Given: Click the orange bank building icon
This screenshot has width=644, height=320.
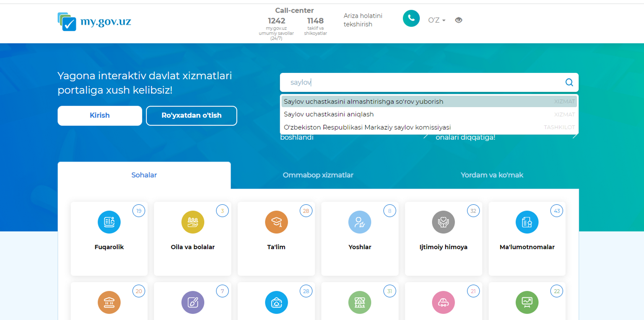Looking at the screenshot, I should tap(109, 302).
